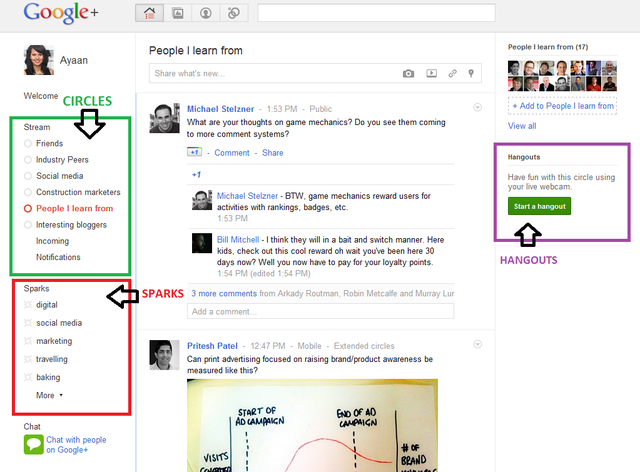Image resolution: width=640 pixels, height=472 pixels.
Task: Click the travelling spark icon
Action: click(x=28, y=359)
